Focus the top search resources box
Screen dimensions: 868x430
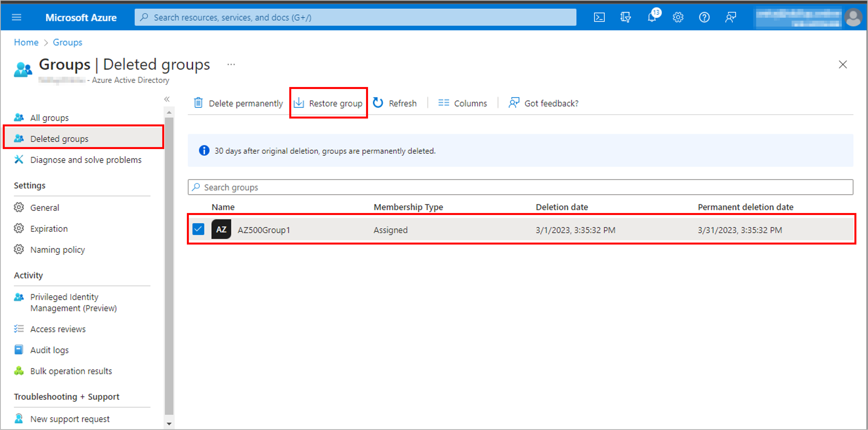(355, 17)
